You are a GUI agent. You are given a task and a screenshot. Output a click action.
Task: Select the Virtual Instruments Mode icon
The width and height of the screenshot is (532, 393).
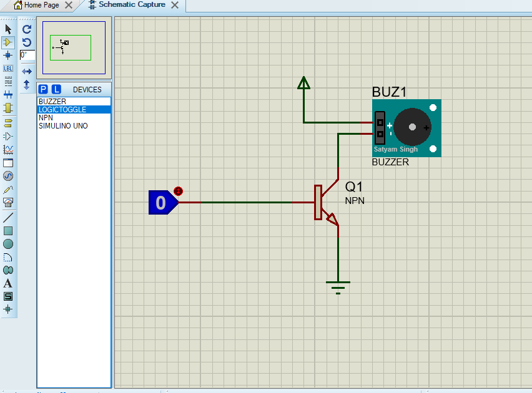[8, 202]
